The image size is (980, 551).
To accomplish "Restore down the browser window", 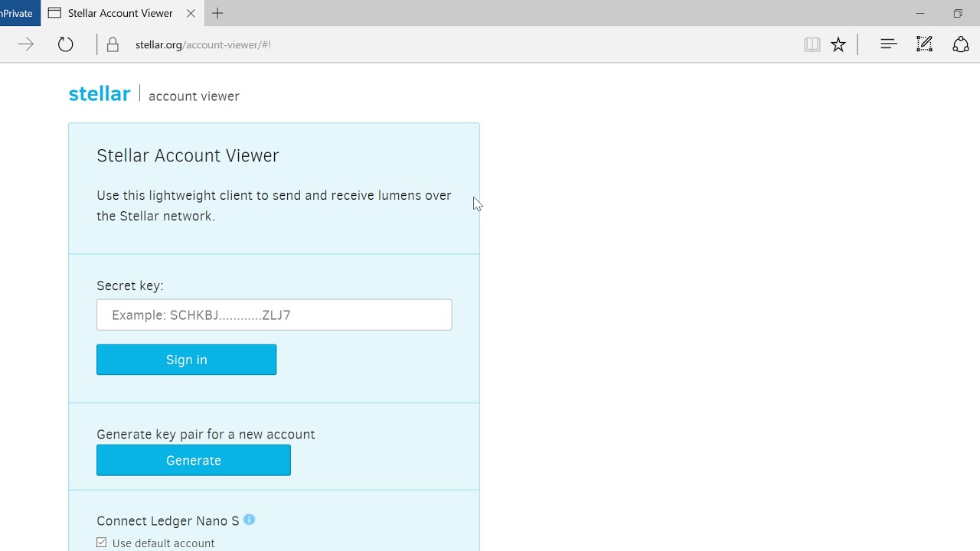I will [958, 13].
